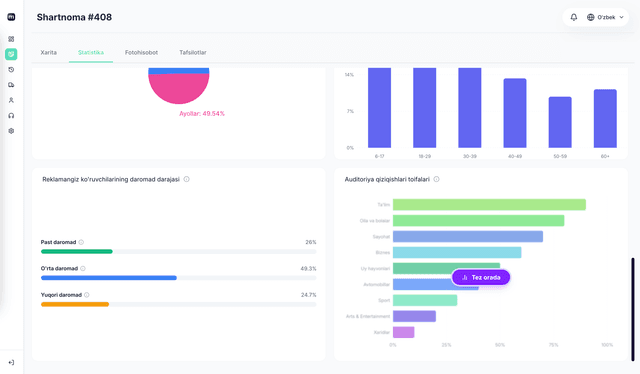Click the O'rta daromad blue progress bar
Viewport: 640px width, 374px height.
click(x=109, y=278)
